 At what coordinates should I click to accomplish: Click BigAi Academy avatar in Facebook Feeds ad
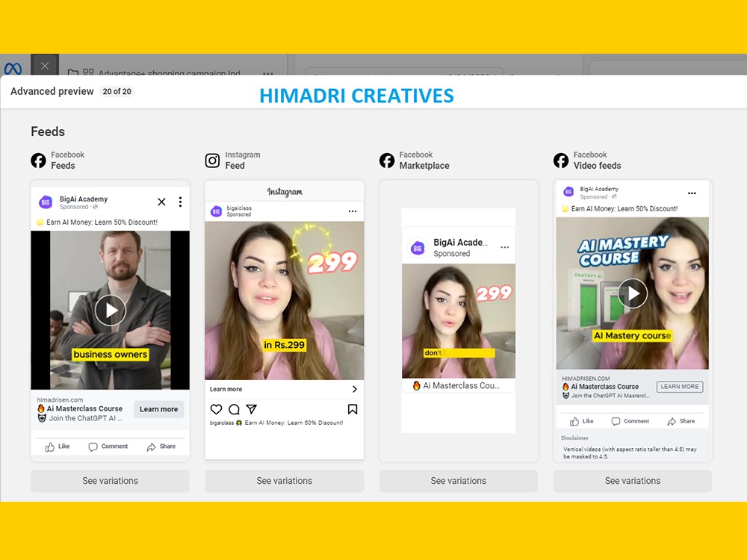tap(46, 202)
